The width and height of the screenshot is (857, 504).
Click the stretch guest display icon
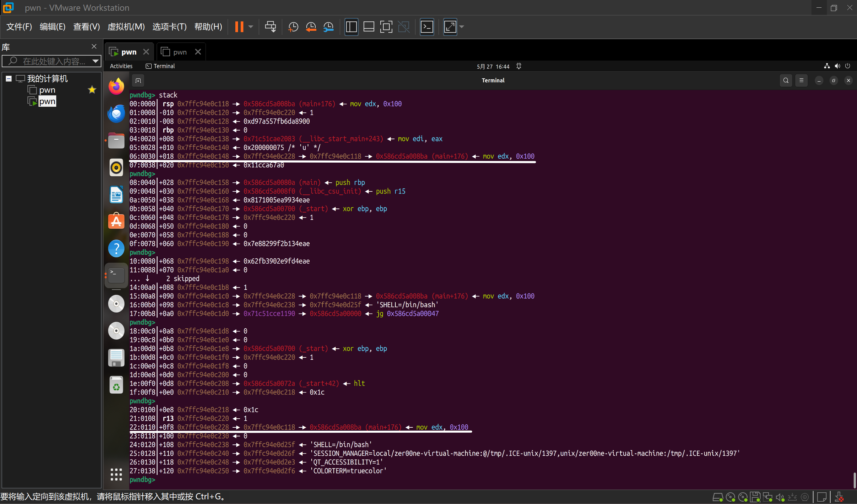(450, 26)
